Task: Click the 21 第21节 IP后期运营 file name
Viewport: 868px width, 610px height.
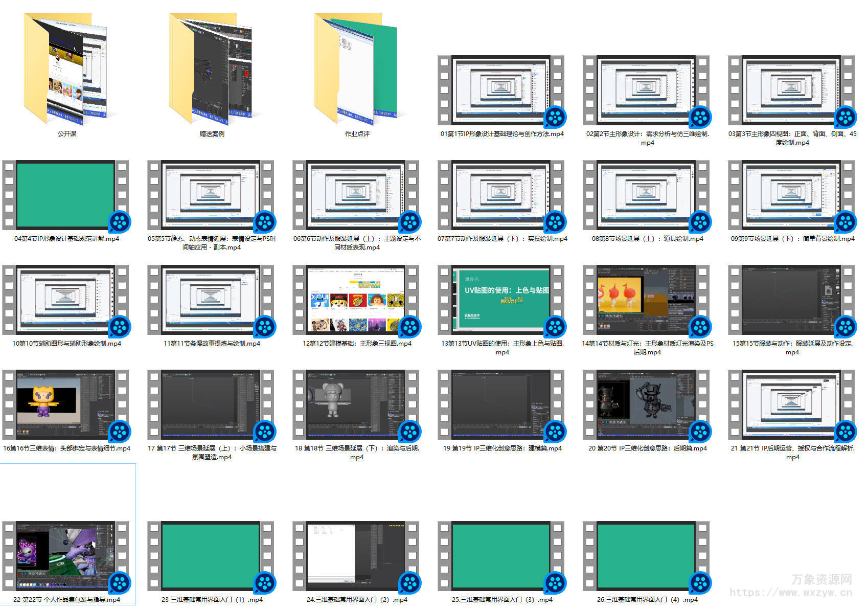Action: tap(792, 453)
